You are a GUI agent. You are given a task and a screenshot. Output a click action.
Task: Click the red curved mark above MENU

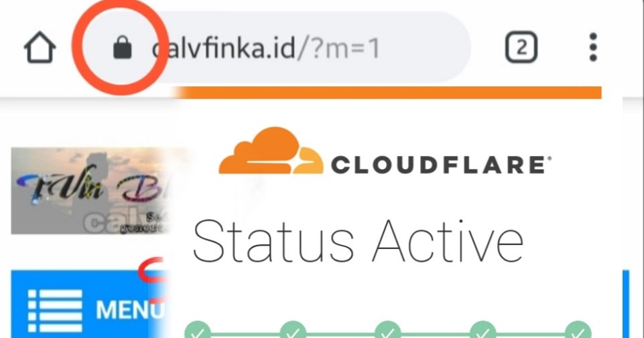[x=151, y=270]
